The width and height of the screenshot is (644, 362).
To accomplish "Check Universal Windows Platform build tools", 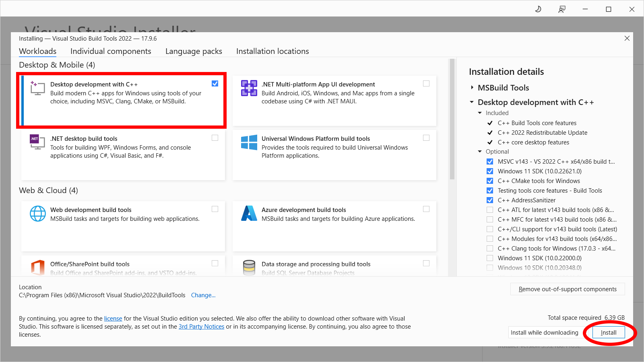I will pos(426,138).
